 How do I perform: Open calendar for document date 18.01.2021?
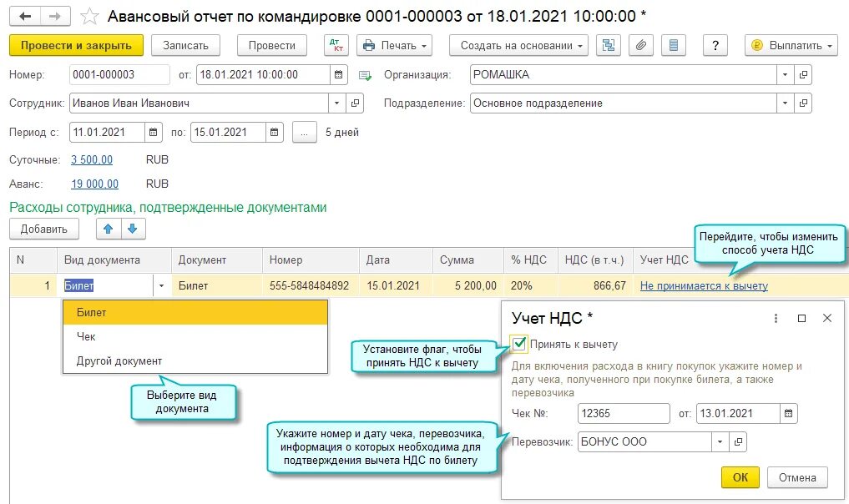point(338,75)
